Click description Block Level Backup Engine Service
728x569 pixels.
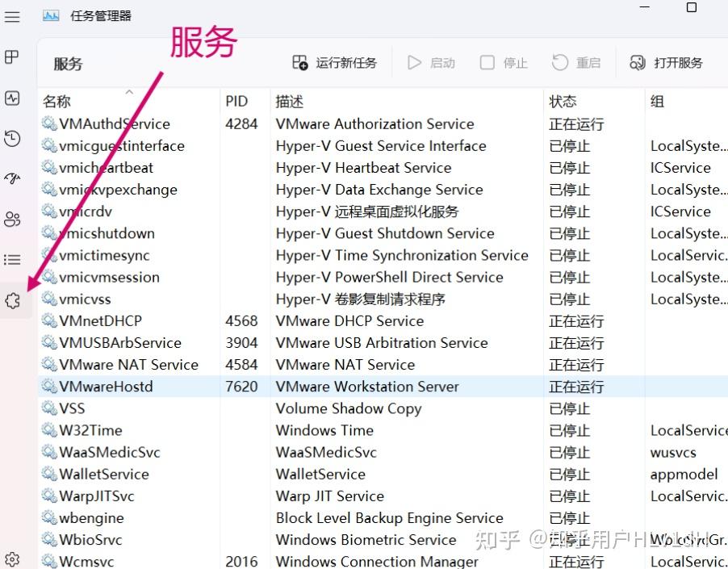coord(390,518)
